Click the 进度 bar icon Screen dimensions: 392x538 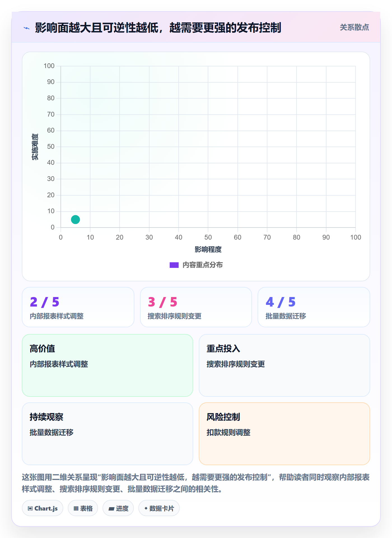(x=111, y=509)
